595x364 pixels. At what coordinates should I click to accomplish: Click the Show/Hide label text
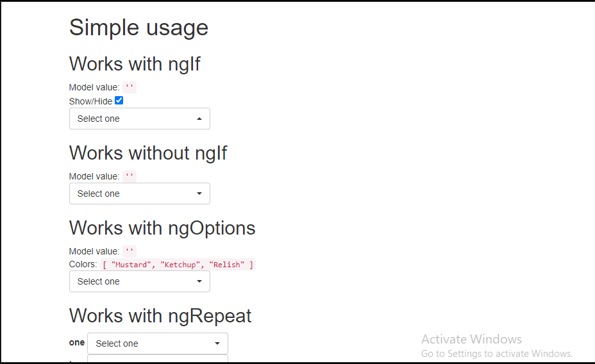coord(90,101)
